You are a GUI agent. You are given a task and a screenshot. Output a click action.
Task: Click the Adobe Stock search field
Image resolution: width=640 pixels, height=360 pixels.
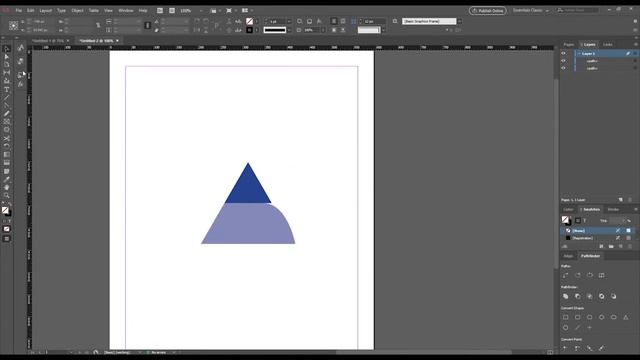click(578, 10)
